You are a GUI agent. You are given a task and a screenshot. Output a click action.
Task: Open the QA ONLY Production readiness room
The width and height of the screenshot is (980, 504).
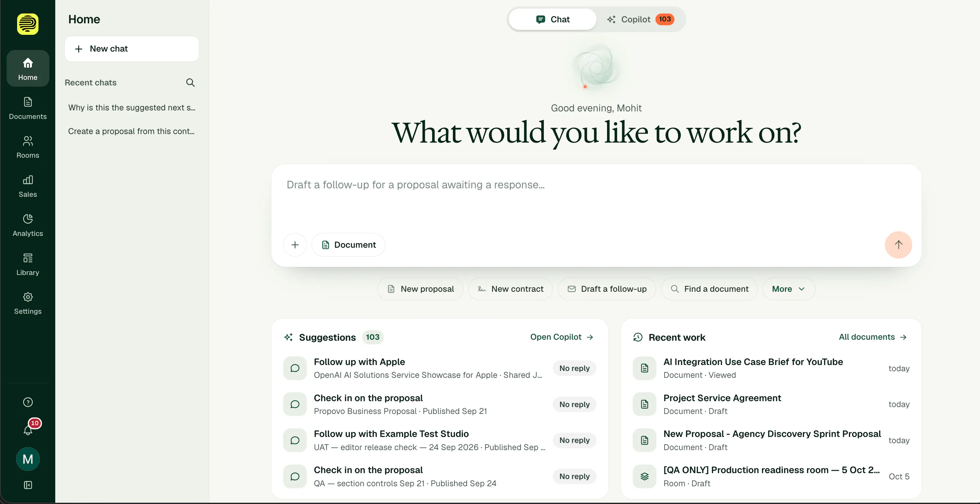771,476
